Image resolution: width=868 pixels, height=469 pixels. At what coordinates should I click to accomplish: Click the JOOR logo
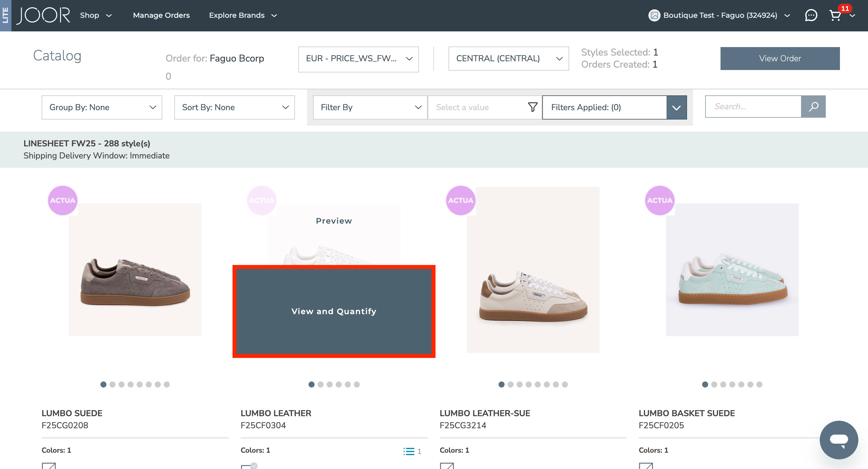43,15
